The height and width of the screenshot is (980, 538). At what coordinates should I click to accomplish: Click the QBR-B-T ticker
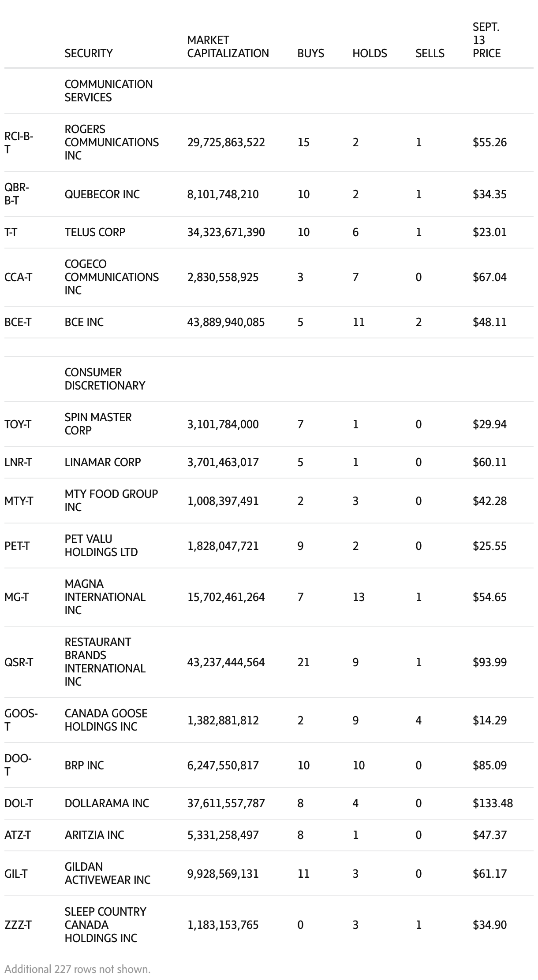17,194
